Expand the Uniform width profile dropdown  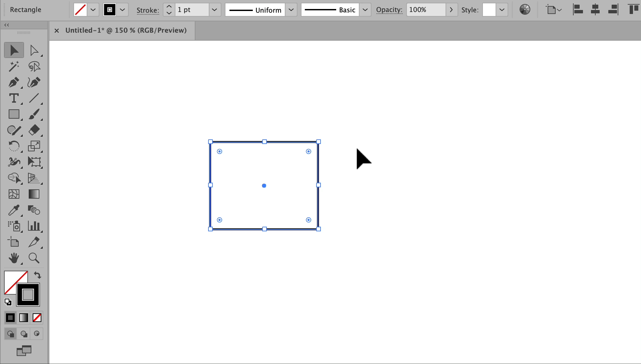[291, 10]
